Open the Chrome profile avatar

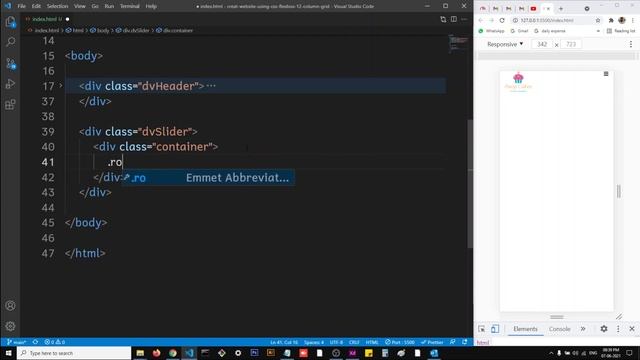click(x=622, y=20)
